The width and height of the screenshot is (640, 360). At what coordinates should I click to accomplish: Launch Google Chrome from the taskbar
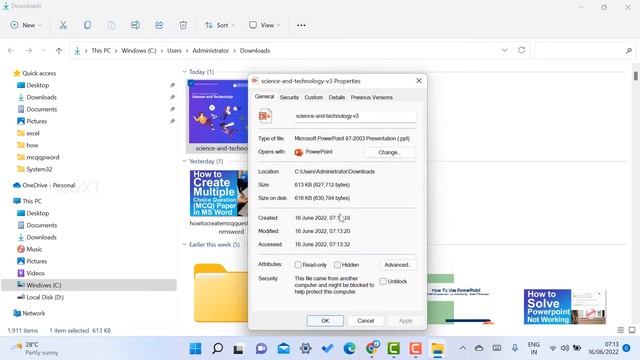[371, 349]
